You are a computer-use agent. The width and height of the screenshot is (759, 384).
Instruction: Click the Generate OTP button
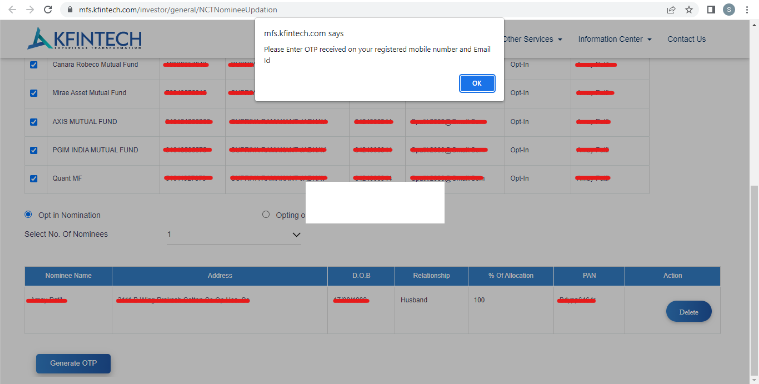pyautogui.click(x=74, y=363)
